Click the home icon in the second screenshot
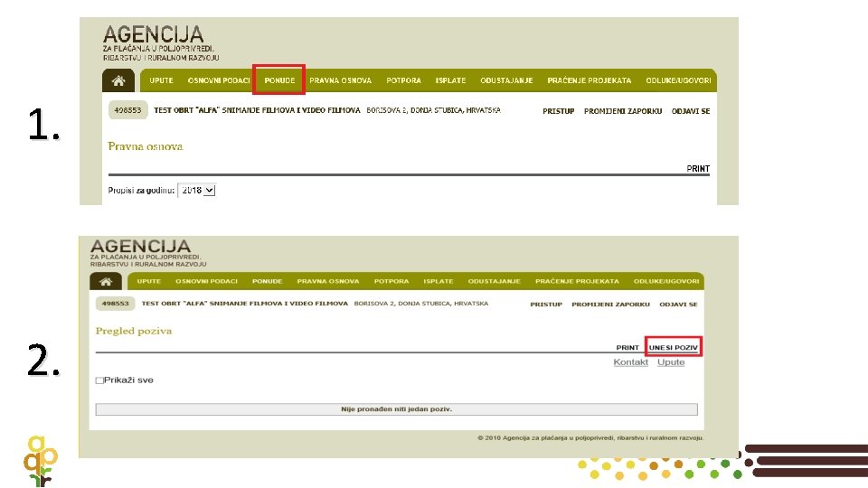This screenshot has height=488, width=868. coord(106,282)
